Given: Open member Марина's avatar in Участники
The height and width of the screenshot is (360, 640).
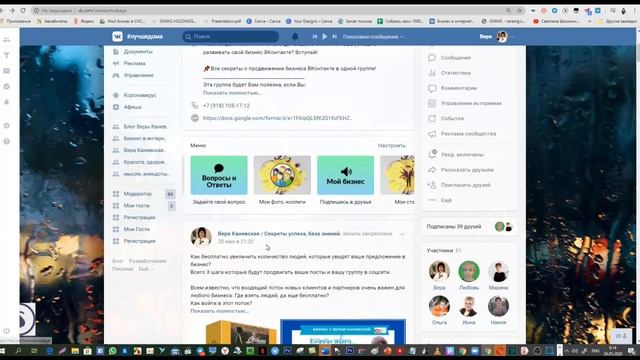Looking at the screenshot, I should point(498,271).
